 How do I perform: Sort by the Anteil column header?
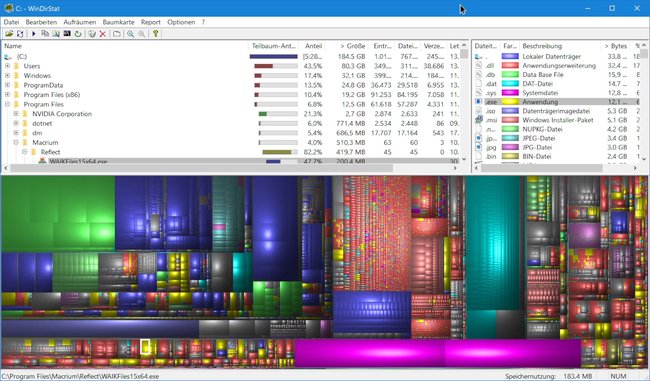(313, 46)
